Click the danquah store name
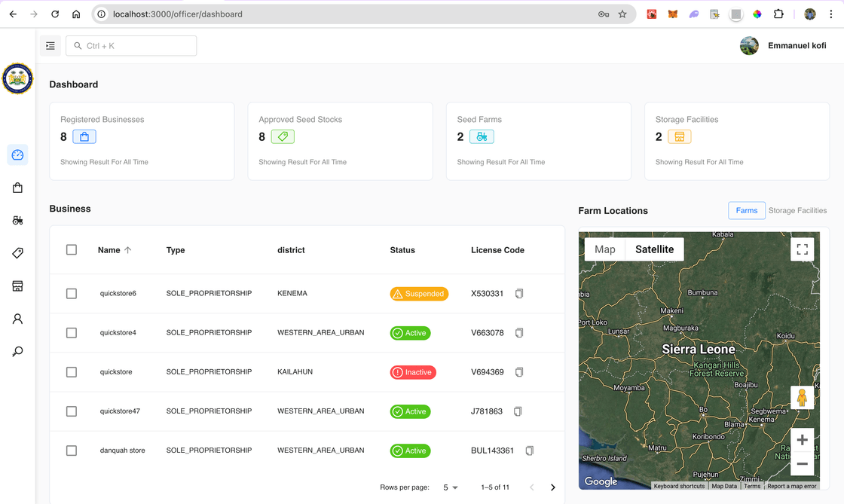The image size is (844, 504). pos(123,451)
